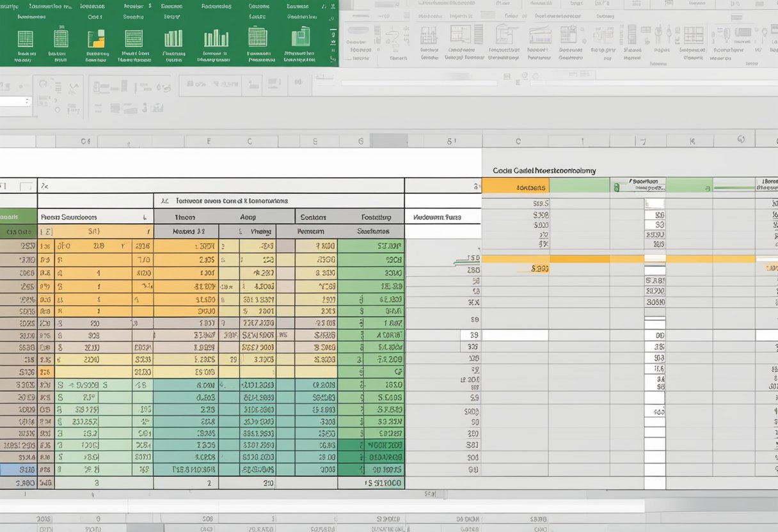Click the yellow and white document icon
The height and width of the screenshot is (532, 778).
[x=95, y=38]
